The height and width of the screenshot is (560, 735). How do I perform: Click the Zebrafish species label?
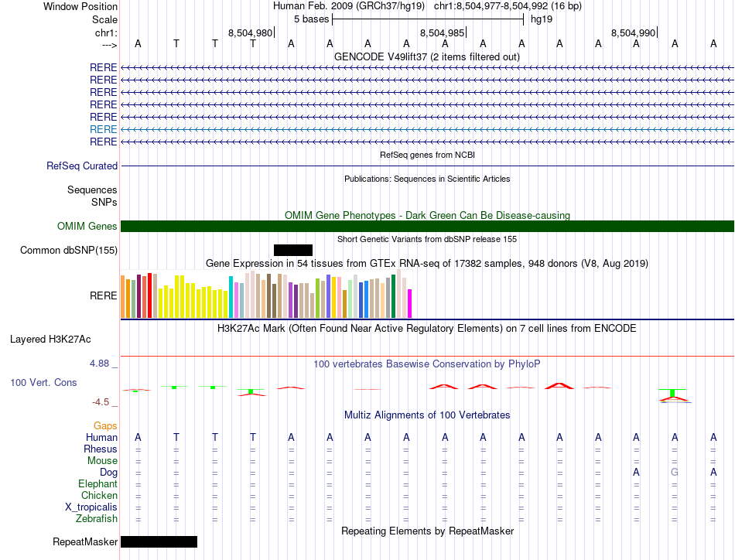(x=97, y=519)
